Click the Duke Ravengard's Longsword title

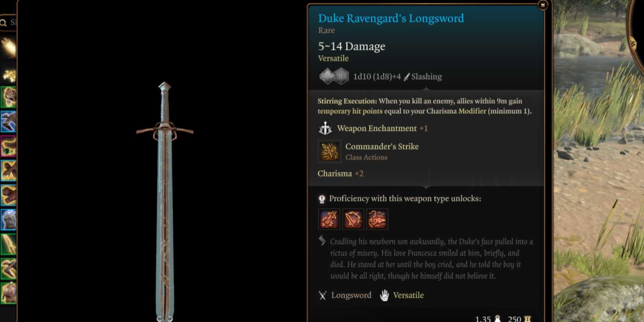tap(391, 18)
